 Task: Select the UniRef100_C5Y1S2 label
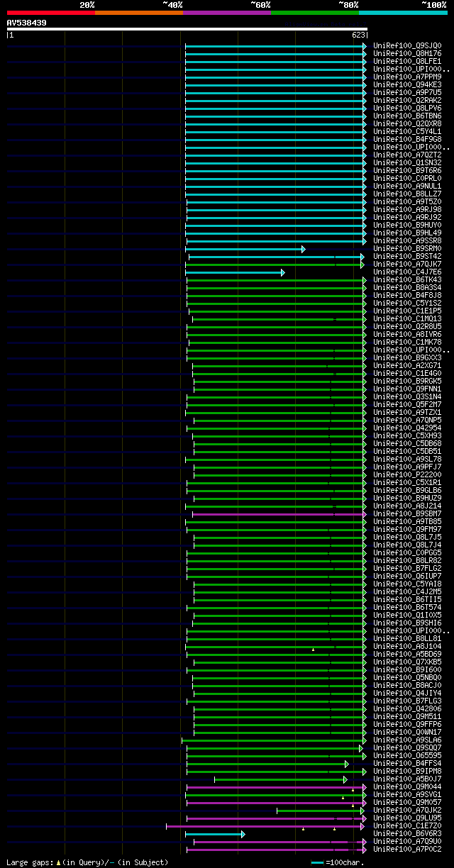[x=407, y=304]
